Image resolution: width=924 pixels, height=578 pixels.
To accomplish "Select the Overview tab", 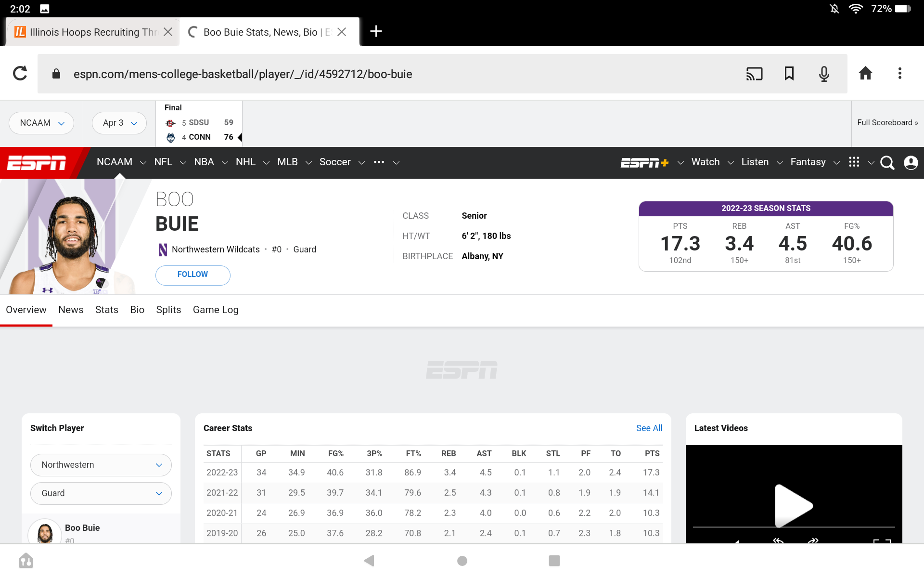I will pos(26,310).
